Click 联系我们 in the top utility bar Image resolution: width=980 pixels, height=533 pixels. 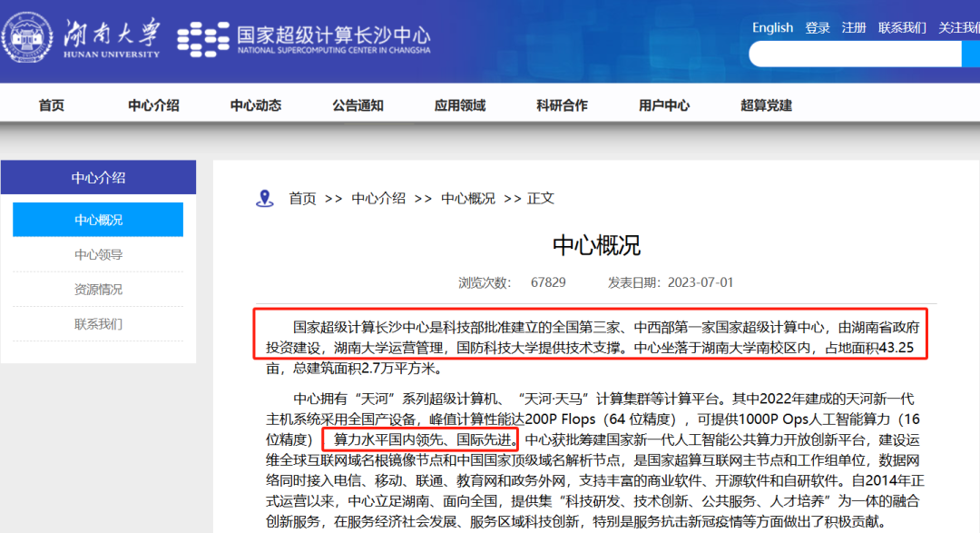click(901, 27)
